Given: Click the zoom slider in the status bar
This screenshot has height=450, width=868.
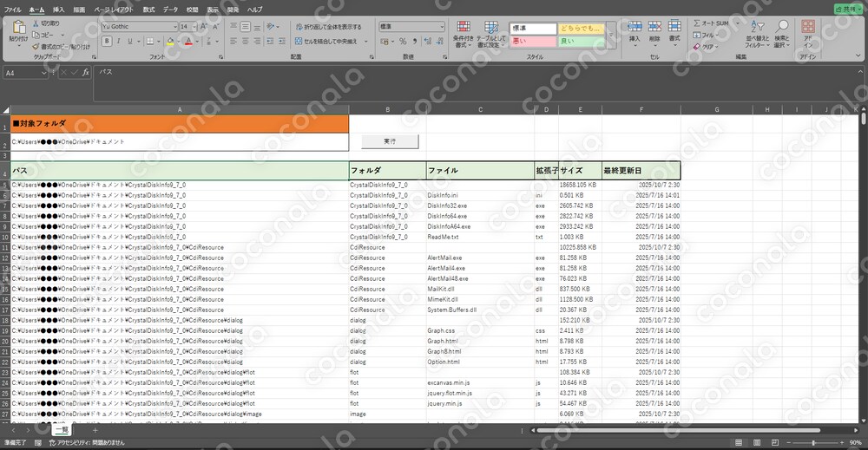Looking at the screenshot, I should [x=813, y=443].
